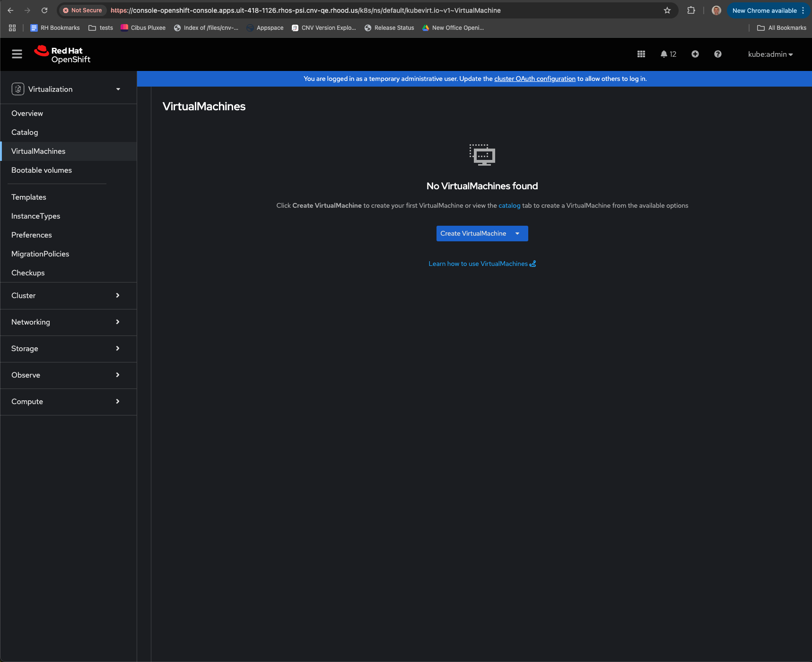Screen dimensions: 812x662
Task: Follow the catalog link in description
Action: point(509,206)
